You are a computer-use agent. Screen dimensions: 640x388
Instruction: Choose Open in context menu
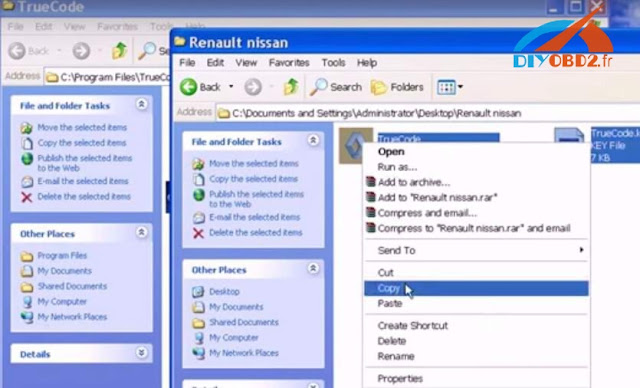476,152
